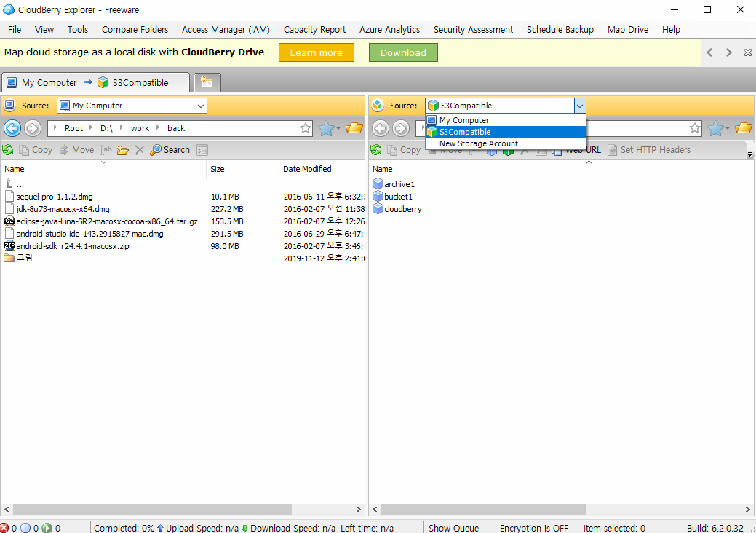Click the green Download banner button
This screenshot has width=756, height=533.
pos(403,52)
